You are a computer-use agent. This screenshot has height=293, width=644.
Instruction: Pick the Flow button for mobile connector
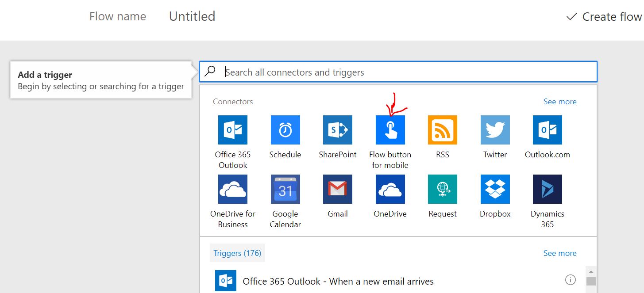[390, 130]
